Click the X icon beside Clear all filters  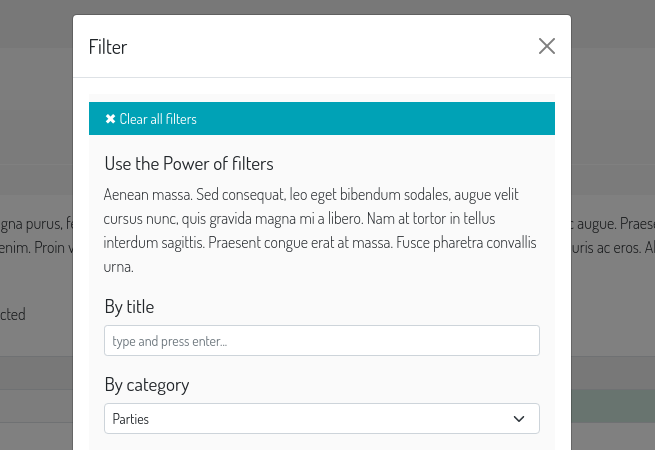(110, 119)
